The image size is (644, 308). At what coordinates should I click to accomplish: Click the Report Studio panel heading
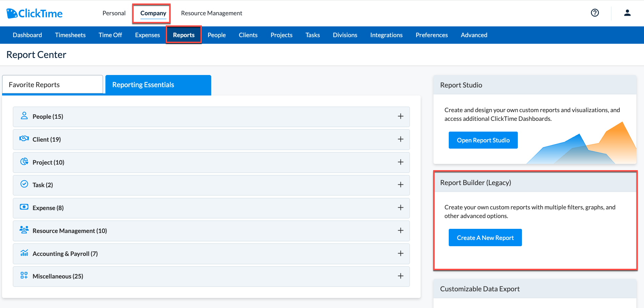pos(461,85)
